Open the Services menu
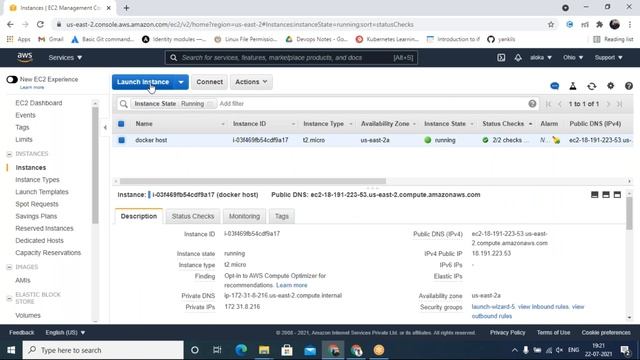 pyautogui.click(x=65, y=58)
